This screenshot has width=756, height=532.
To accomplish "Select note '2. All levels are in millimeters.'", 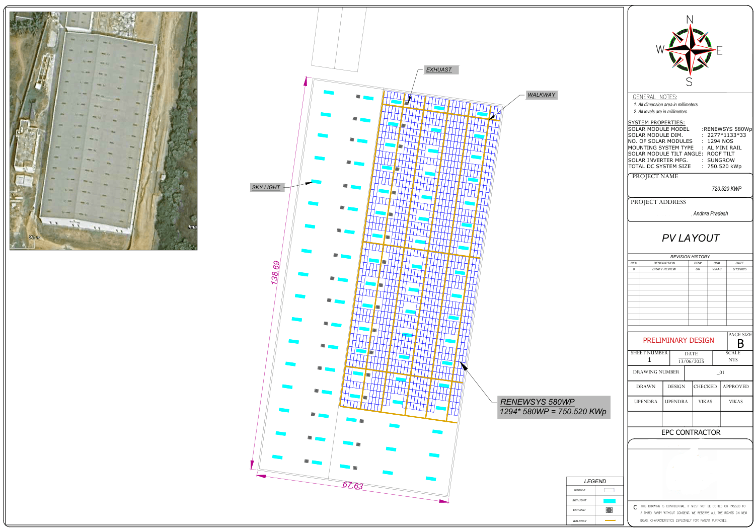I will (660, 112).
